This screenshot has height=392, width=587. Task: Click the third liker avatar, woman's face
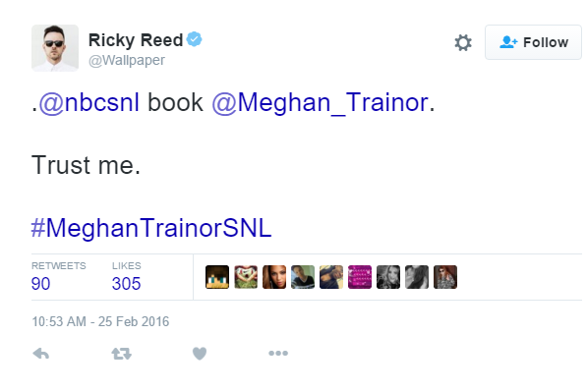pos(274,277)
